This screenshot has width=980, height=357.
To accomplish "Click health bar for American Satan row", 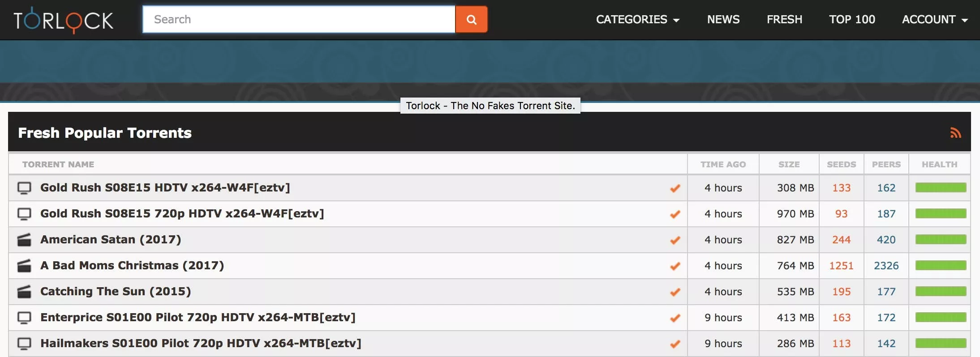I will [x=940, y=240].
